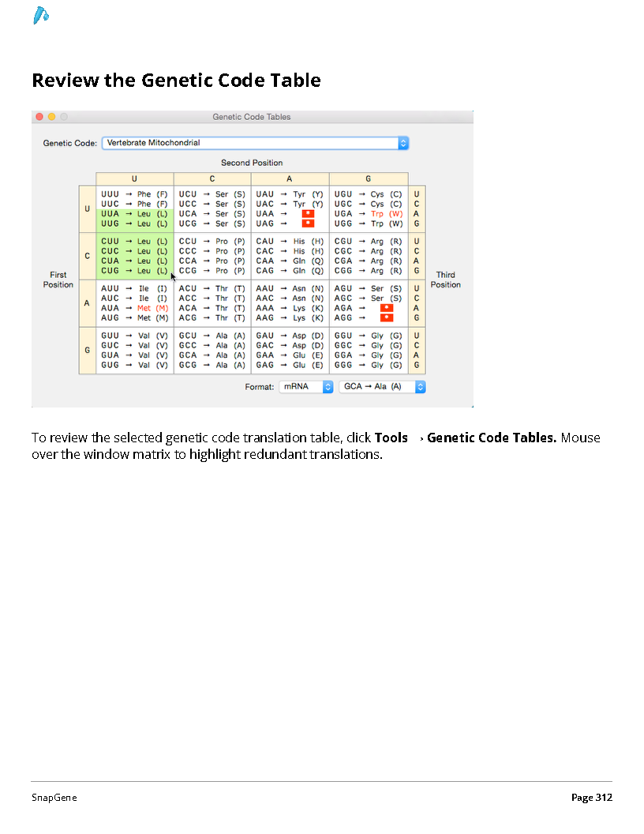Click the Second Position column header A

[290, 178]
